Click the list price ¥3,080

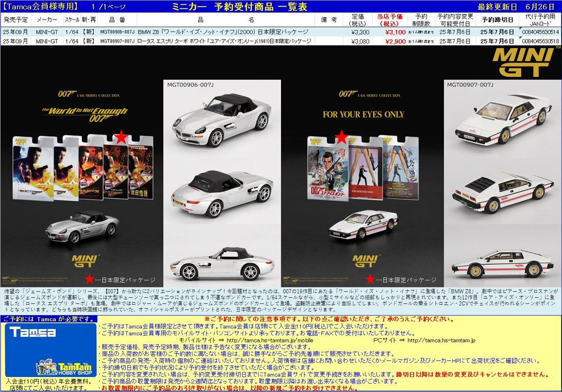(x=360, y=41)
